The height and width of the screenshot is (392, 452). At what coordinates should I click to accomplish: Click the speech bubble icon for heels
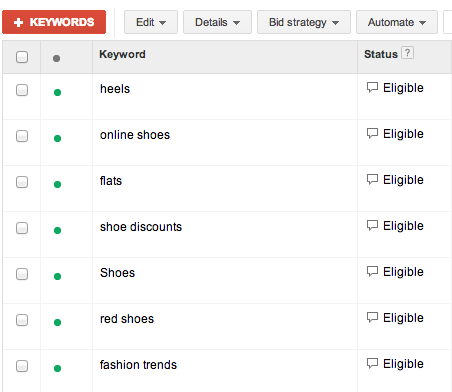tap(372, 88)
